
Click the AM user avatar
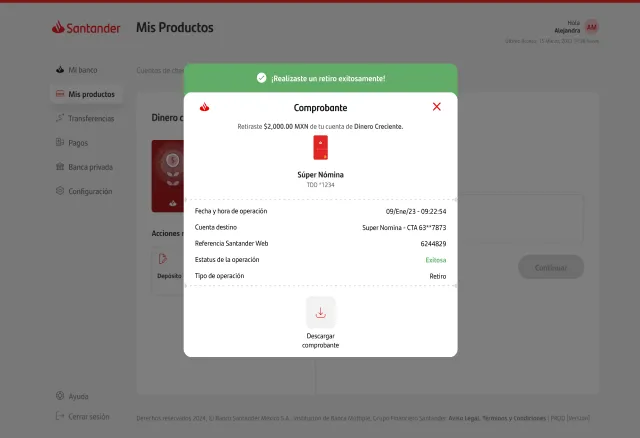(591, 27)
